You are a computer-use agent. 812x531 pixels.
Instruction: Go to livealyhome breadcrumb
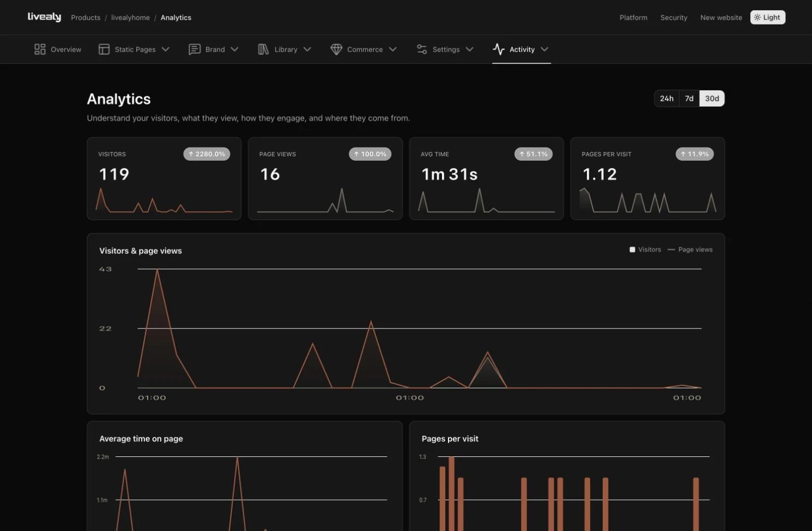130,17
